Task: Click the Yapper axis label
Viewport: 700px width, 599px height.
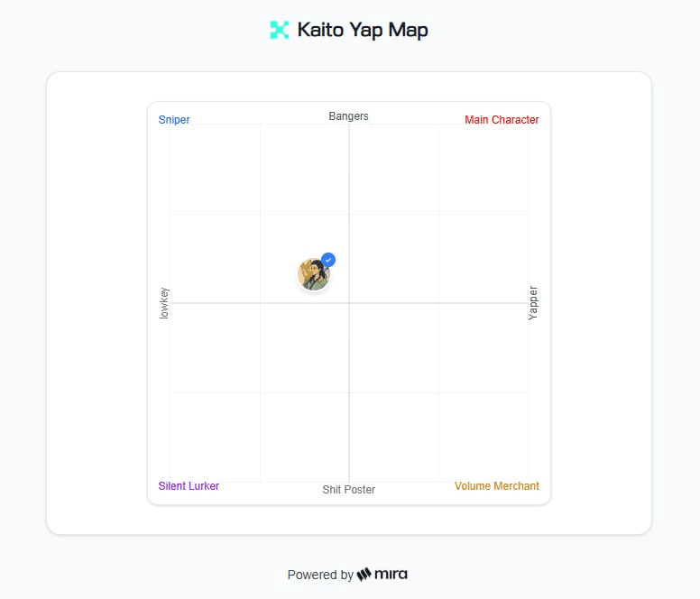Action: click(533, 303)
